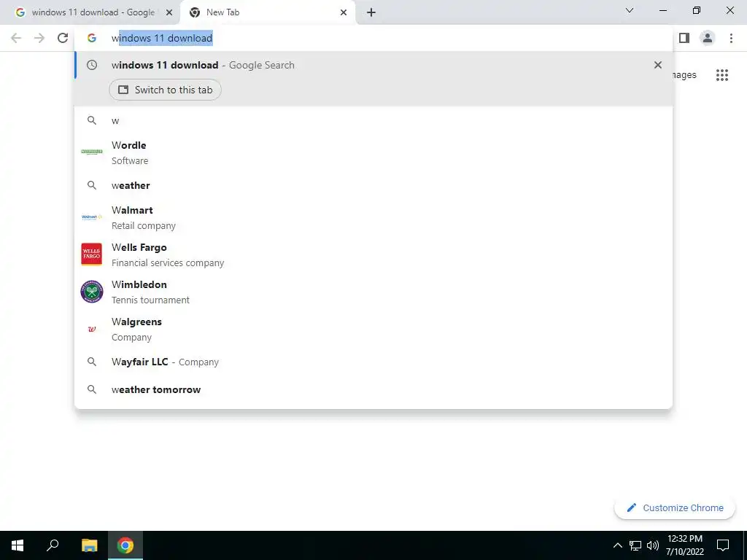Remove the windows 11 download suggestion
This screenshot has width=747, height=560.
tap(658, 65)
